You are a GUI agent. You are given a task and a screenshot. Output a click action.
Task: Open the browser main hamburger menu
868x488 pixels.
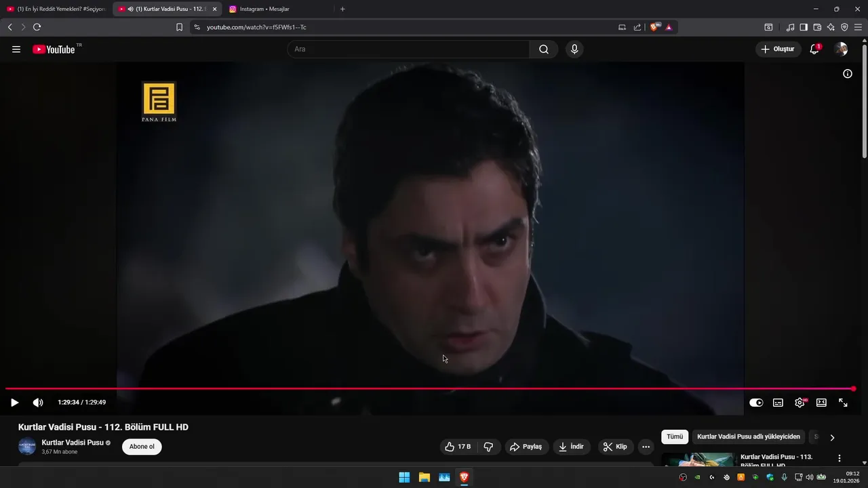(x=858, y=27)
